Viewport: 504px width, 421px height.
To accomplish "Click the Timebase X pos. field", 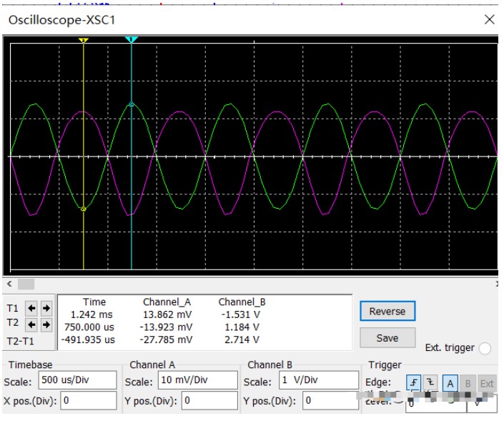I will [89, 400].
